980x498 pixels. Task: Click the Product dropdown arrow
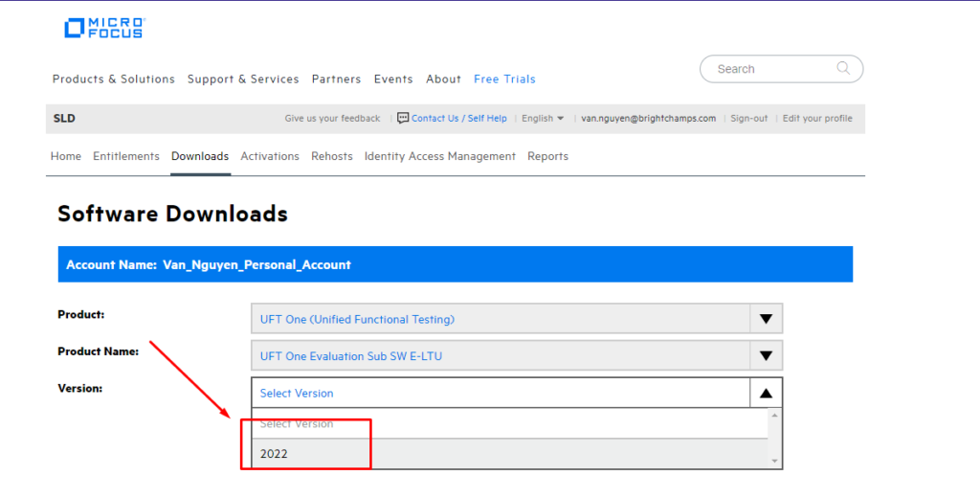(766, 319)
